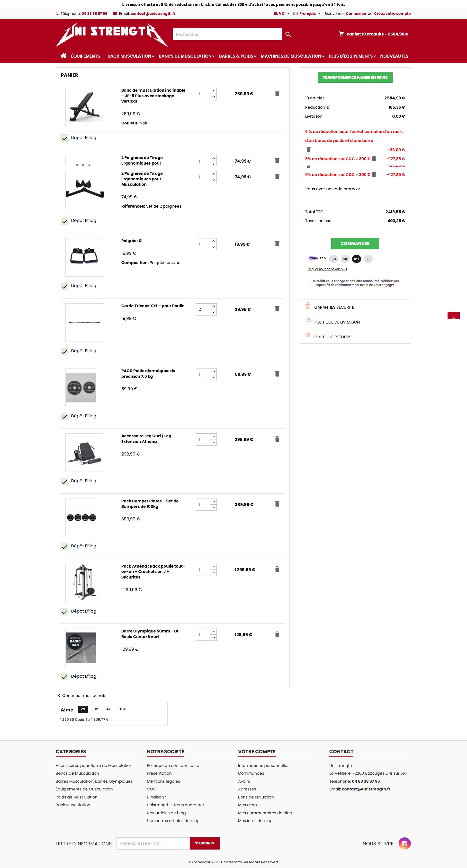467x868 pixels.
Task: Uncheck Dépôt Efilog under Poignée XL
Action: pos(64,286)
